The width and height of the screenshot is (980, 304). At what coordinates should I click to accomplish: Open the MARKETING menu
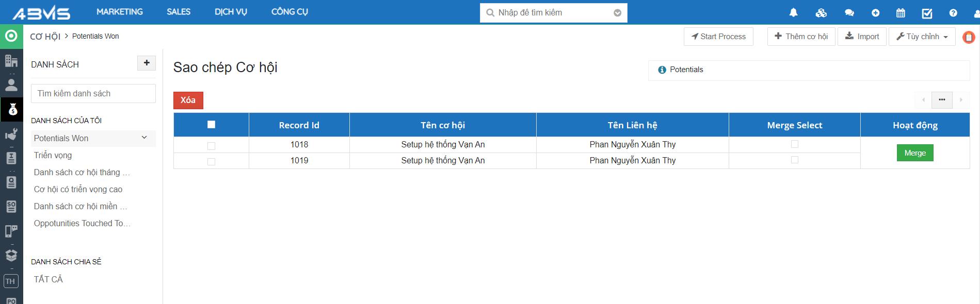tap(120, 12)
